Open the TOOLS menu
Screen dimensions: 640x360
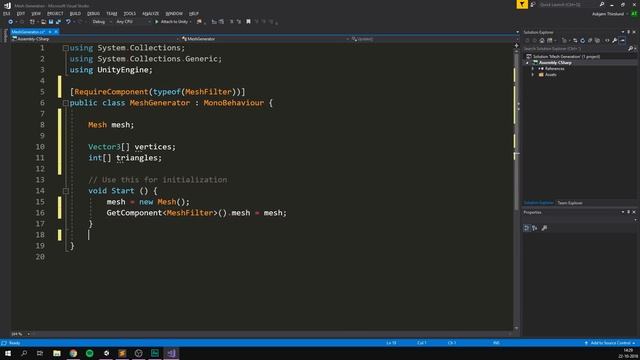point(130,13)
